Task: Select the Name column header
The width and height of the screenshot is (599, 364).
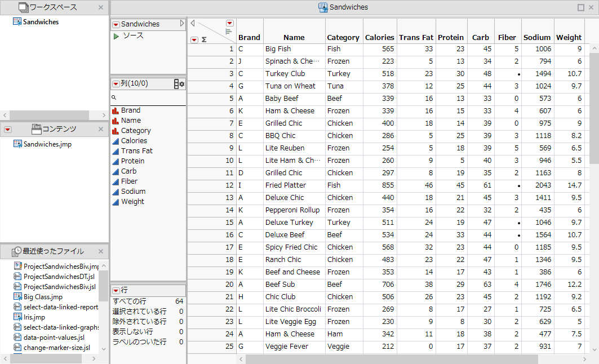Action: click(x=294, y=37)
